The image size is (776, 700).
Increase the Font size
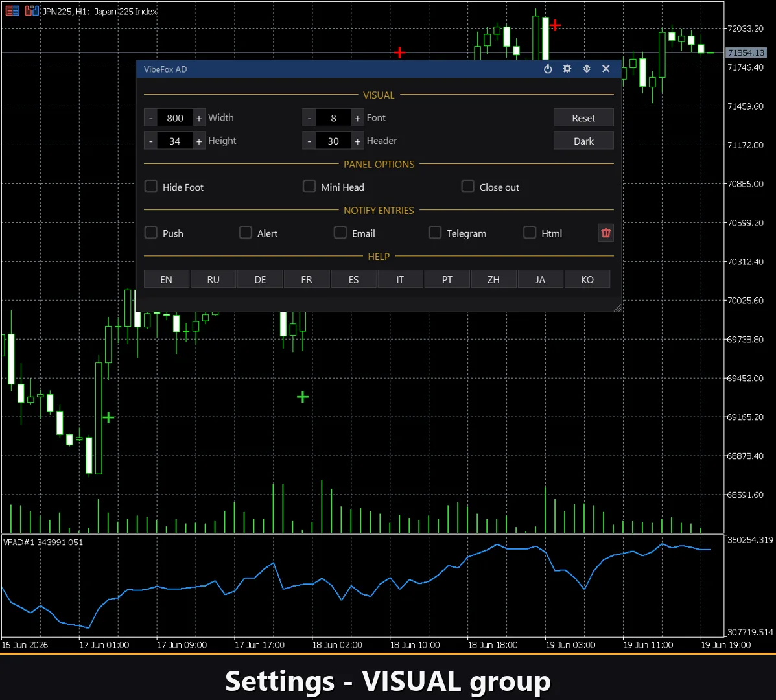click(x=357, y=118)
